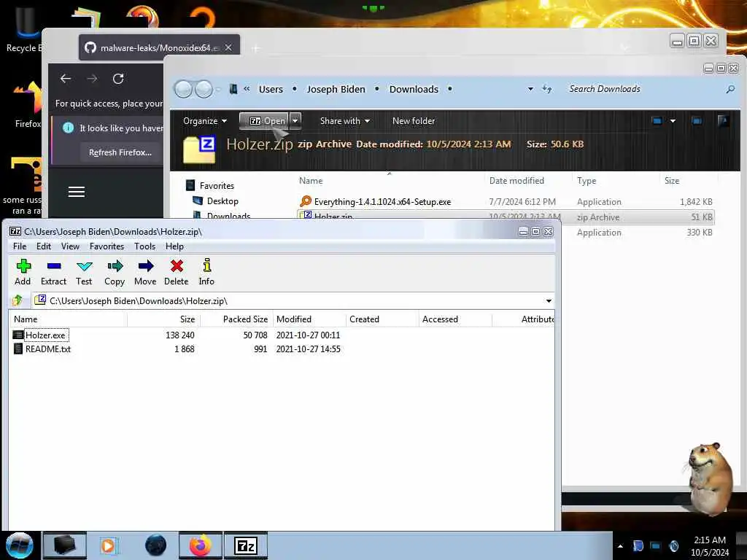Select the Copy tool in 7-Zip
The width and height of the screenshot is (747, 560).
coord(115,273)
